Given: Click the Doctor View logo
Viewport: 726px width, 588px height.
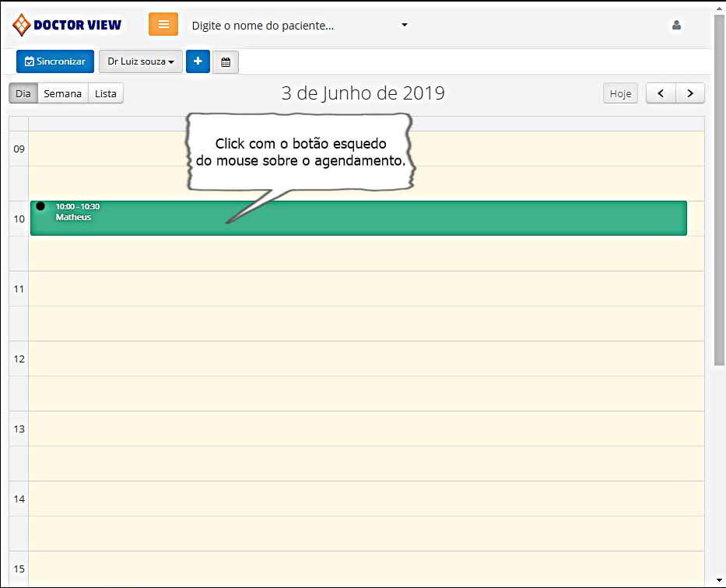Looking at the screenshot, I should 68,25.
